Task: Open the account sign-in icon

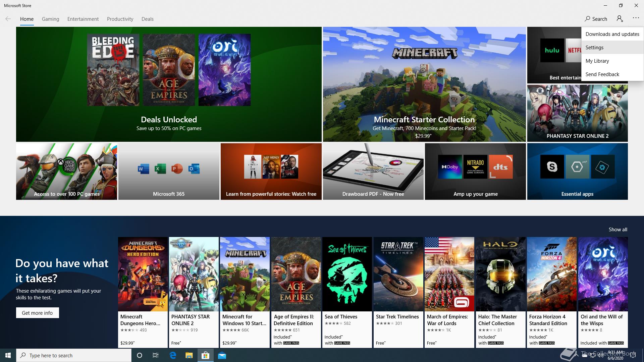Action: pyautogui.click(x=620, y=19)
